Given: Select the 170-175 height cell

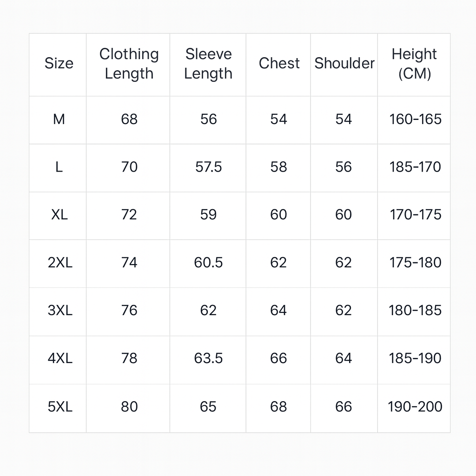Looking at the screenshot, I should 415,215.
